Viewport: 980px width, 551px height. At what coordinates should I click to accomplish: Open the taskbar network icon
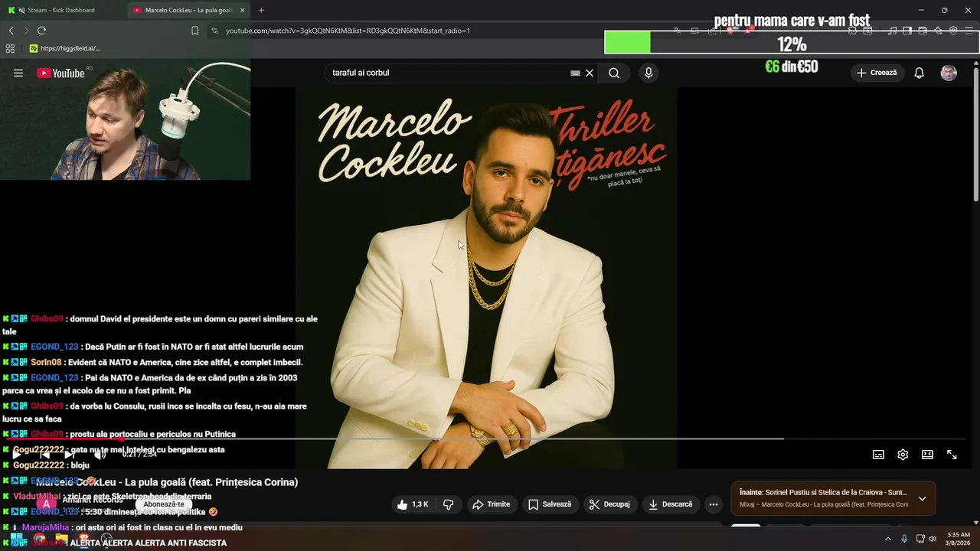tap(920, 539)
